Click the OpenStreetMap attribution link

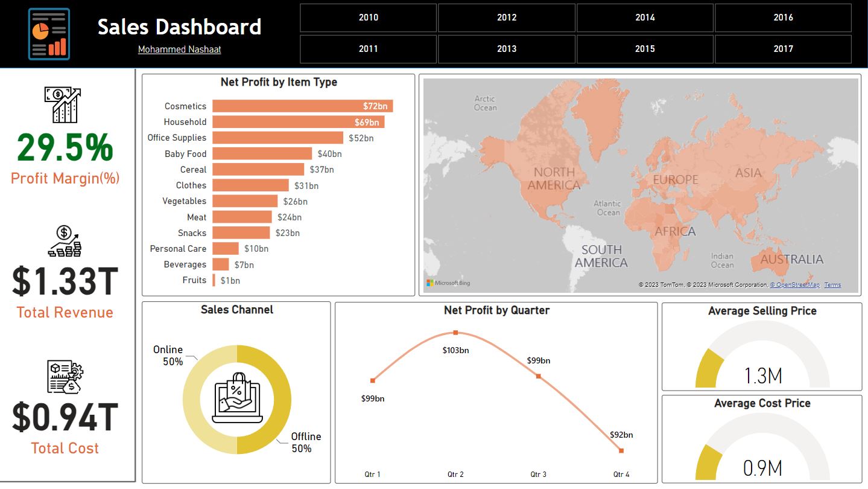795,284
